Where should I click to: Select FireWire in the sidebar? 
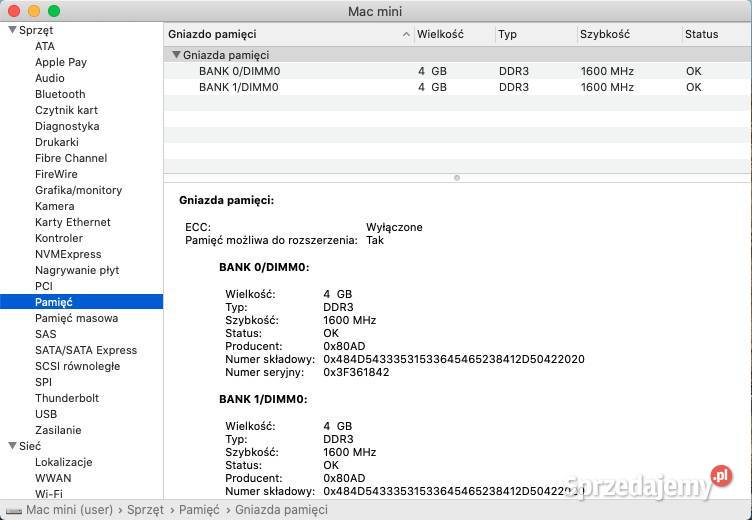click(x=56, y=174)
